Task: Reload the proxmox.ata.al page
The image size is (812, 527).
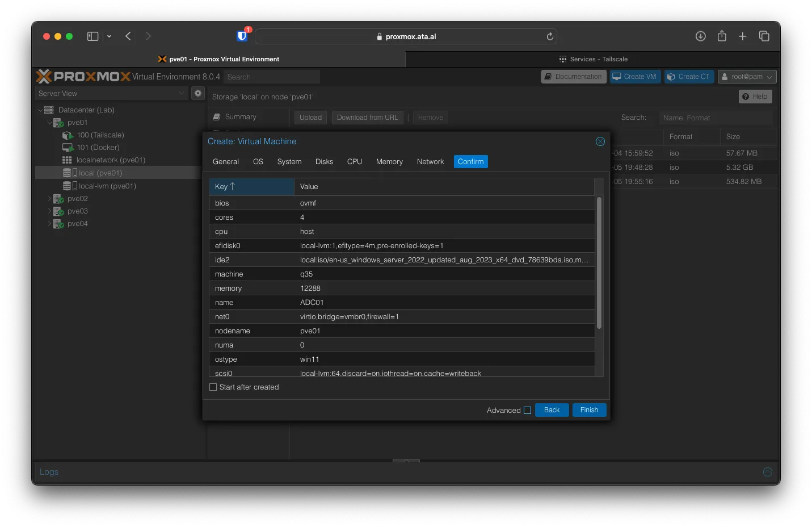Action: click(x=550, y=36)
